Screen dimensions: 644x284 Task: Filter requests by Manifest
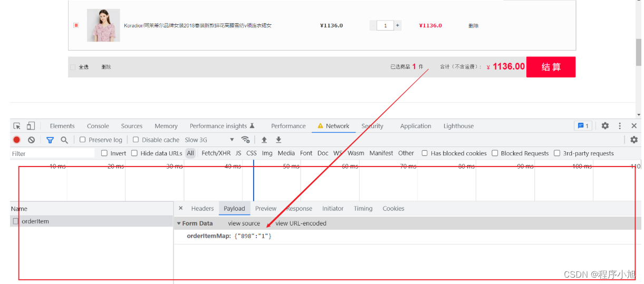pyautogui.click(x=381, y=153)
